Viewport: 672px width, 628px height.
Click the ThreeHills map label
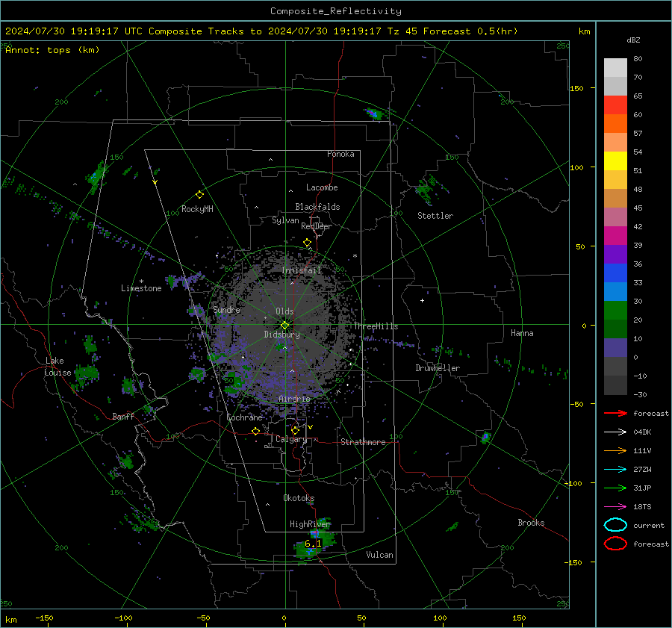tap(376, 326)
